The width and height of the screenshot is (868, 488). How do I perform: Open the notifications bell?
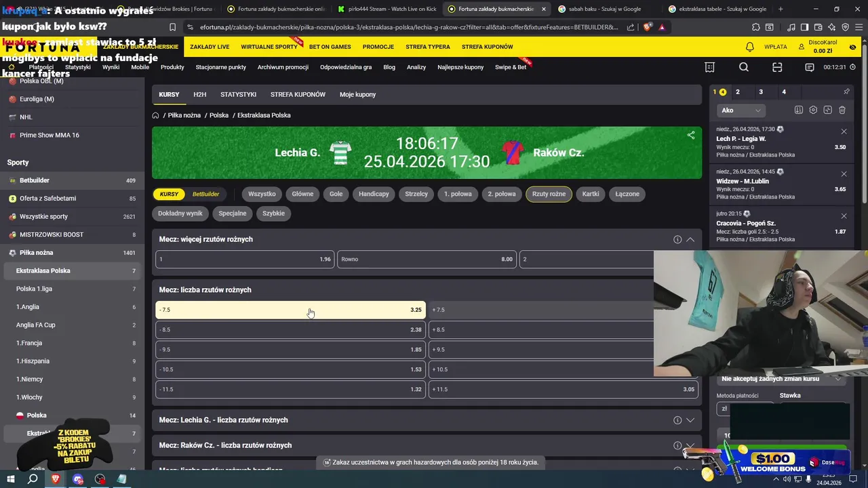749,47
